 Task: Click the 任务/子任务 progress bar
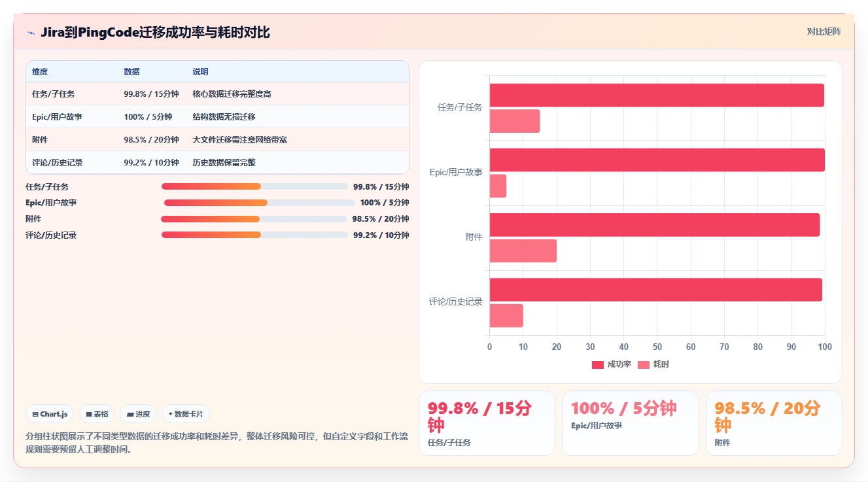pos(254,186)
